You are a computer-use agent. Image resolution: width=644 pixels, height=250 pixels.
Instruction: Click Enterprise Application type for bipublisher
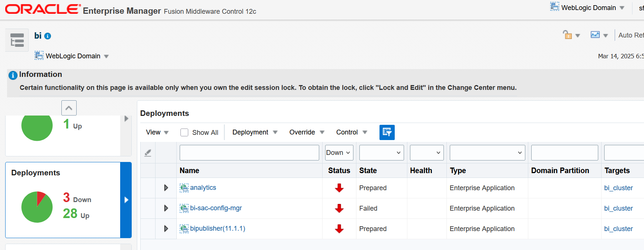pyautogui.click(x=482, y=229)
